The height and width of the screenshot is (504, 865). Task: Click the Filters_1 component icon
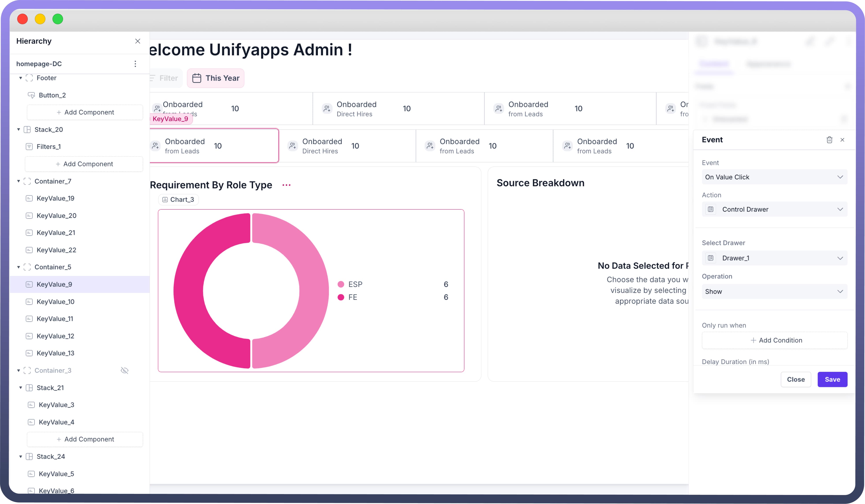click(x=29, y=147)
